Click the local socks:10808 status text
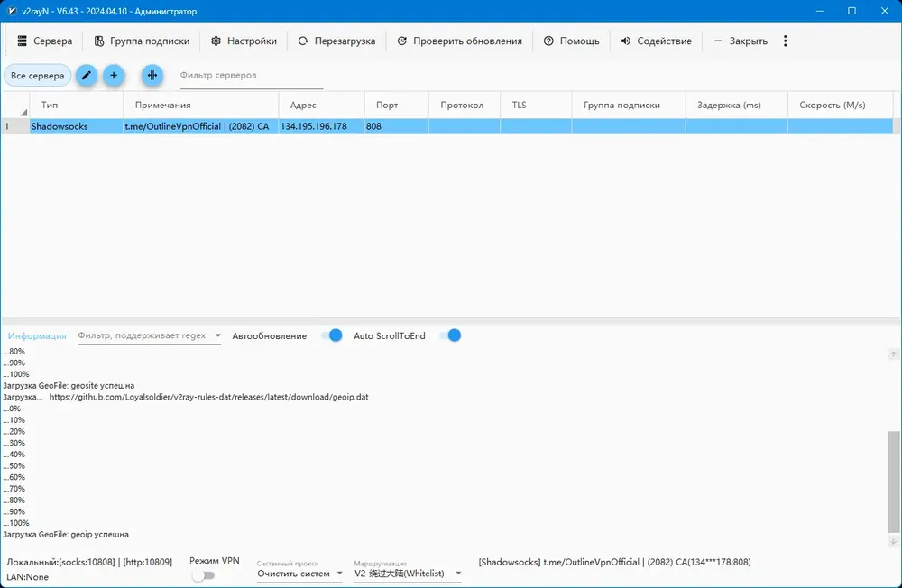This screenshot has height=588, width=902. (x=89, y=562)
